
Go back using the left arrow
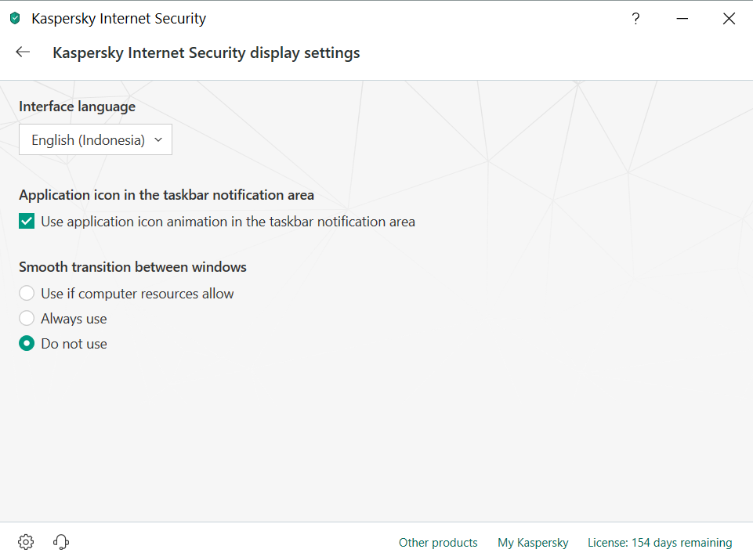[x=23, y=52]
